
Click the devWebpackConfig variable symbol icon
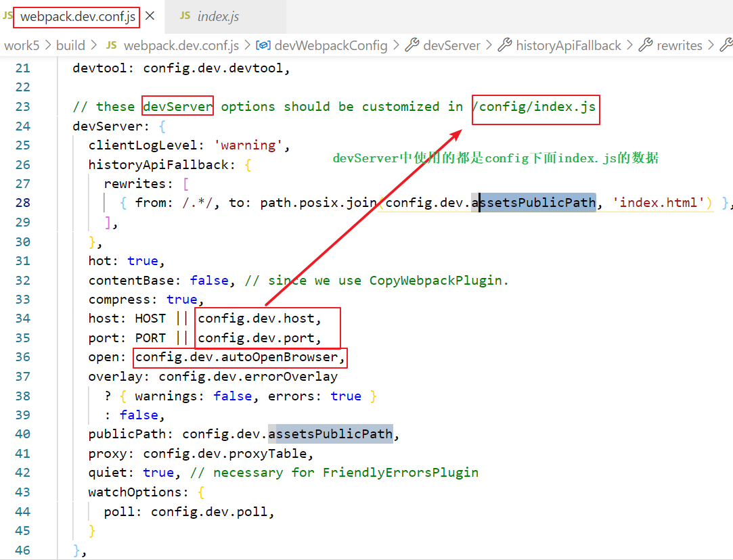263,45
